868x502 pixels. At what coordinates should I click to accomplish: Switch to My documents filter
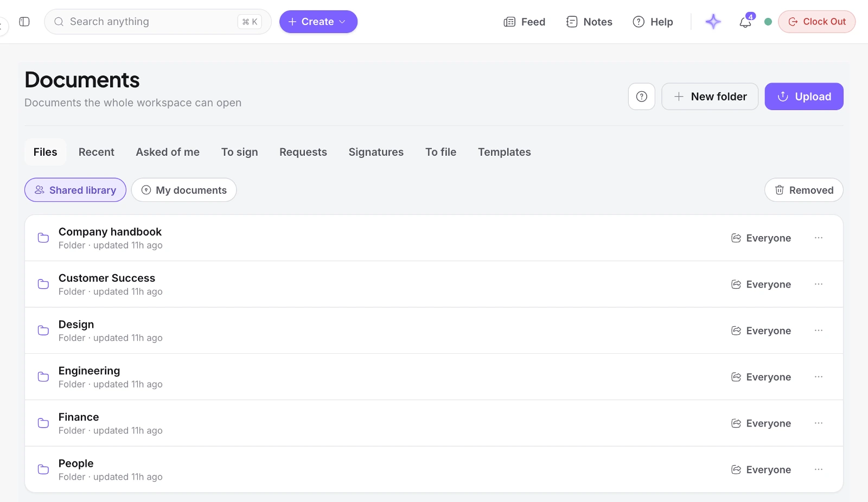[x=184, y=190]
